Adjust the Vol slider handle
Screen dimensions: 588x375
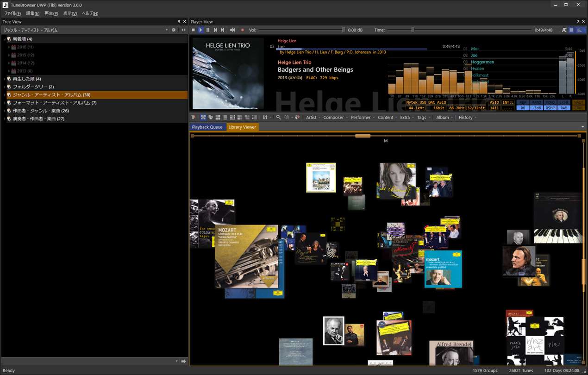(x=344, y=30)
